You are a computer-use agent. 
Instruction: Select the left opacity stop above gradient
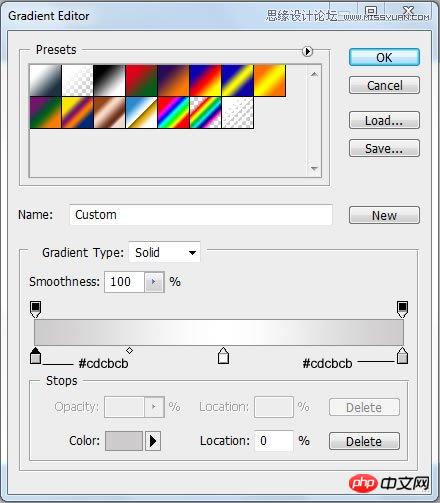click(x=35, y=309)
